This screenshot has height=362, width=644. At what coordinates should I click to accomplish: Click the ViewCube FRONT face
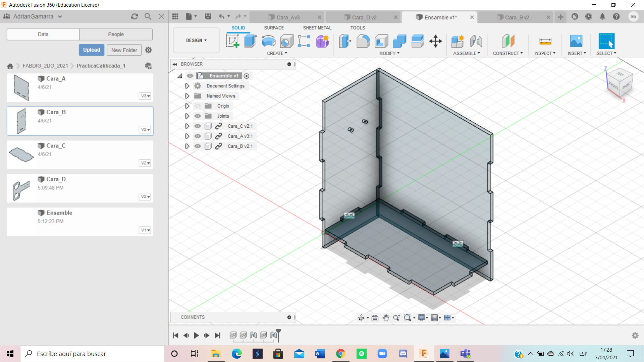(613, 85)
